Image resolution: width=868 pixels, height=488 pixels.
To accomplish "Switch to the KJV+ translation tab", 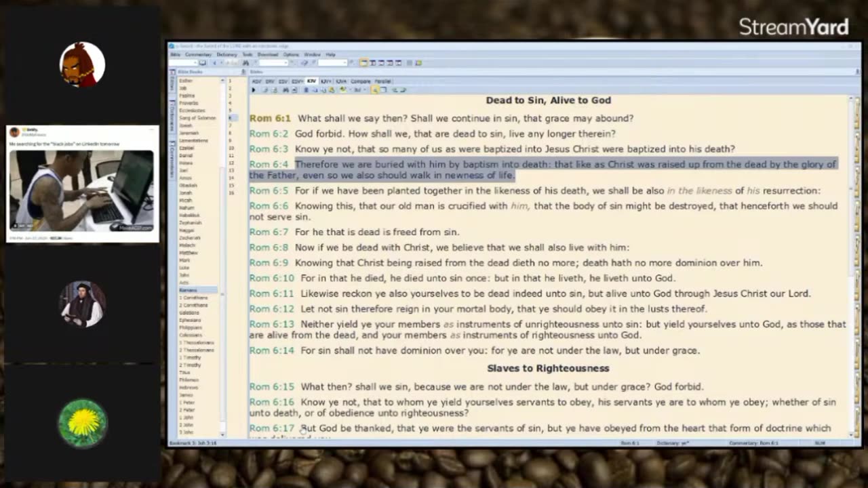I will click(326, 81).
